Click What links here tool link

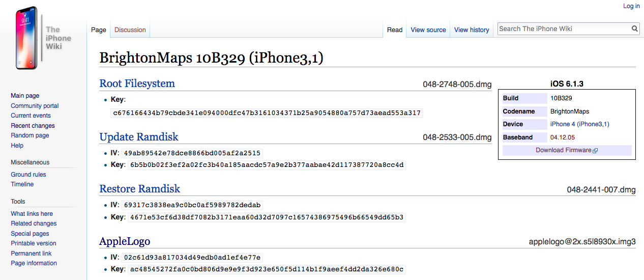pyautogui.click(x=32, y=214)
